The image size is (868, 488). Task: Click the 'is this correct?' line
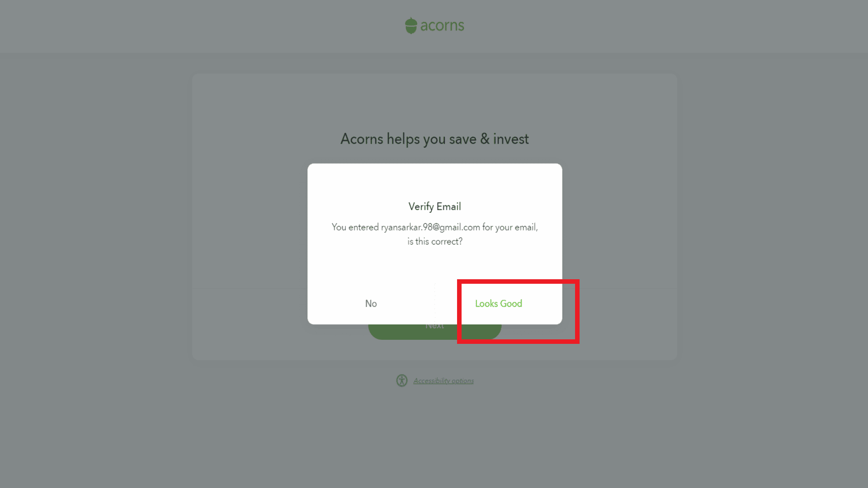tap(434, 242)
